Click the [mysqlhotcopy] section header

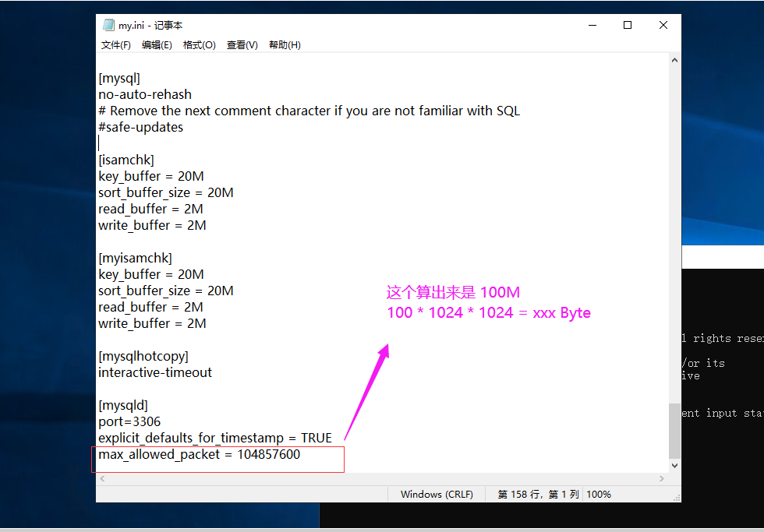[x=143, y=356]
